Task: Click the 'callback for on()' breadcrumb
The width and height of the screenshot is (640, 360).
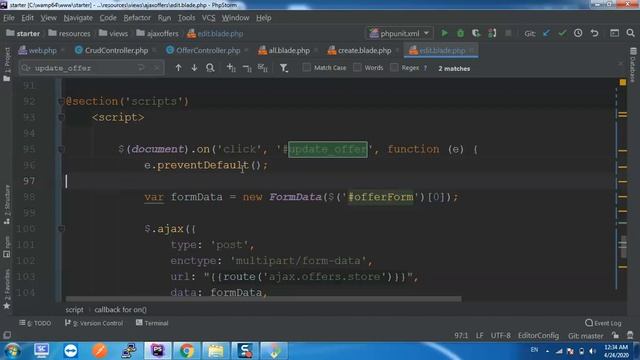Action: (x=120, y=310)
